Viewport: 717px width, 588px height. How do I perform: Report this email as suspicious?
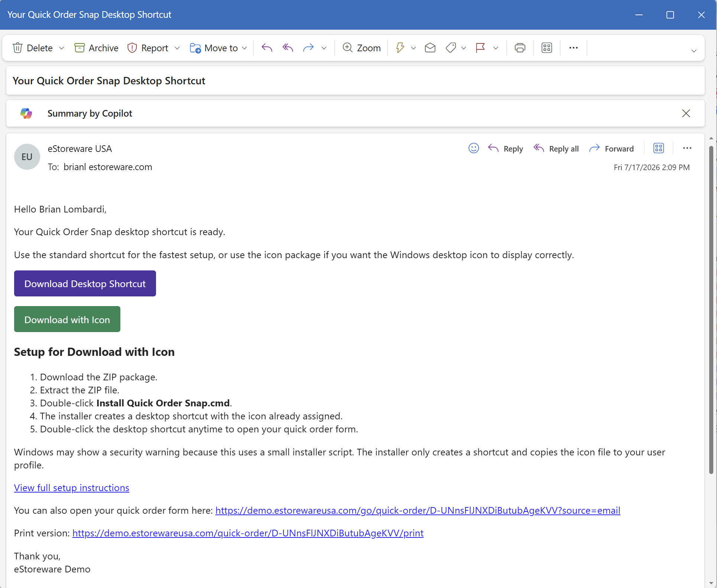click(x=148, y=48)
